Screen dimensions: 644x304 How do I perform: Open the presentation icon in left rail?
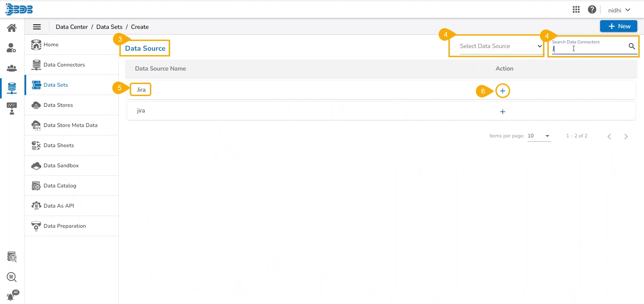pos(12,108)
